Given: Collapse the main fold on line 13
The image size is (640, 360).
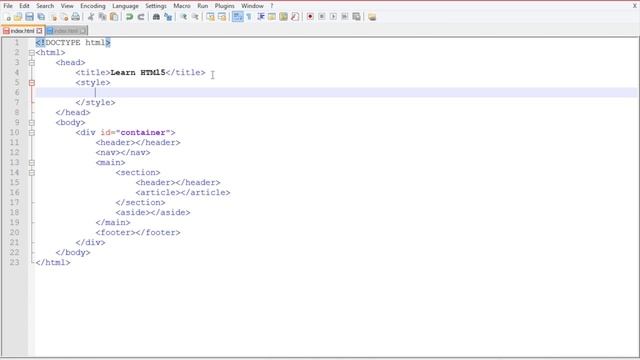Looking at the screenshot, I should coord(32,162).
